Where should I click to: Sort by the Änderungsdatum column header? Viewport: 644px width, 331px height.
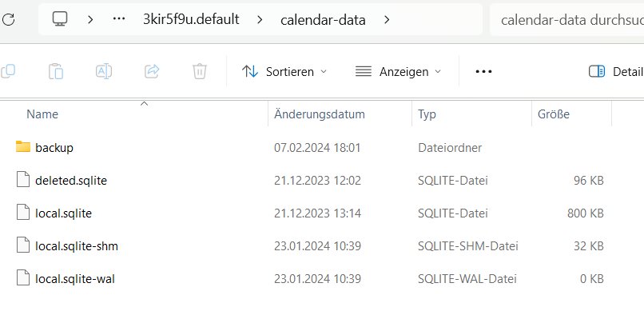click(320, 114)
